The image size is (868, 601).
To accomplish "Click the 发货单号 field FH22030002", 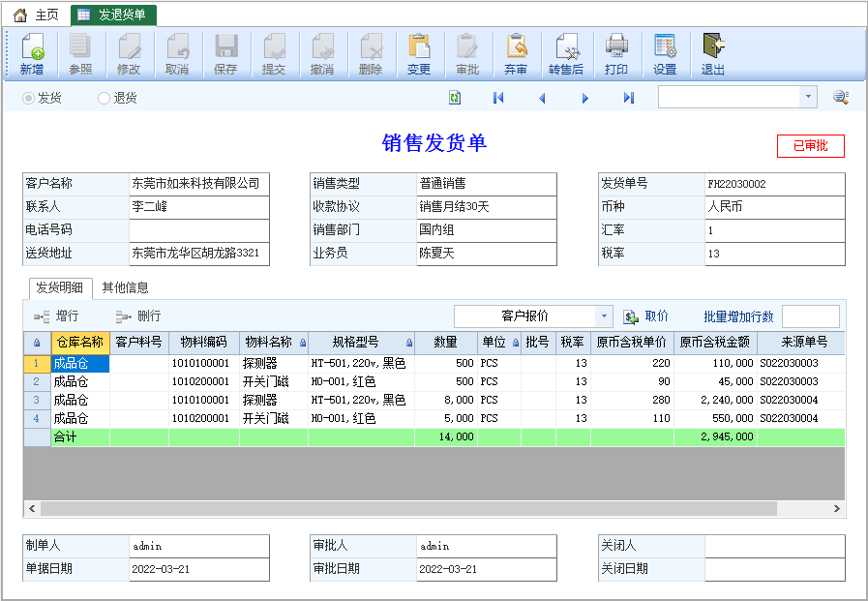I will point(774,184).
